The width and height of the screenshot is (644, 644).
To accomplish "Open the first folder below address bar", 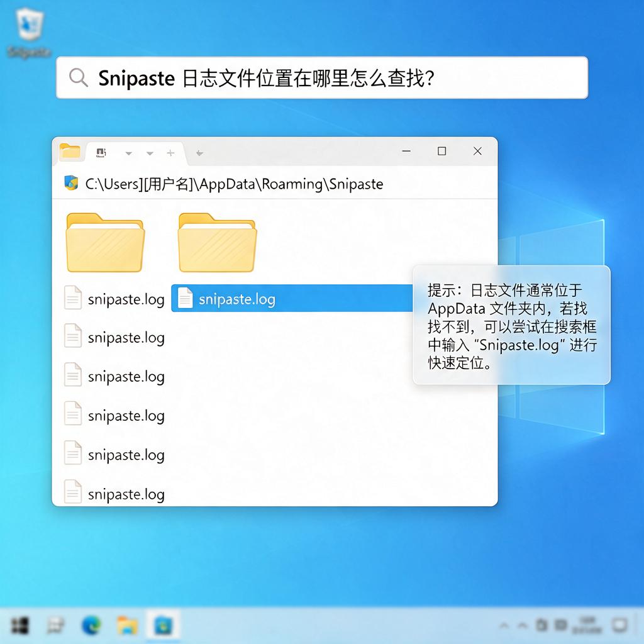I will (105, 242).
